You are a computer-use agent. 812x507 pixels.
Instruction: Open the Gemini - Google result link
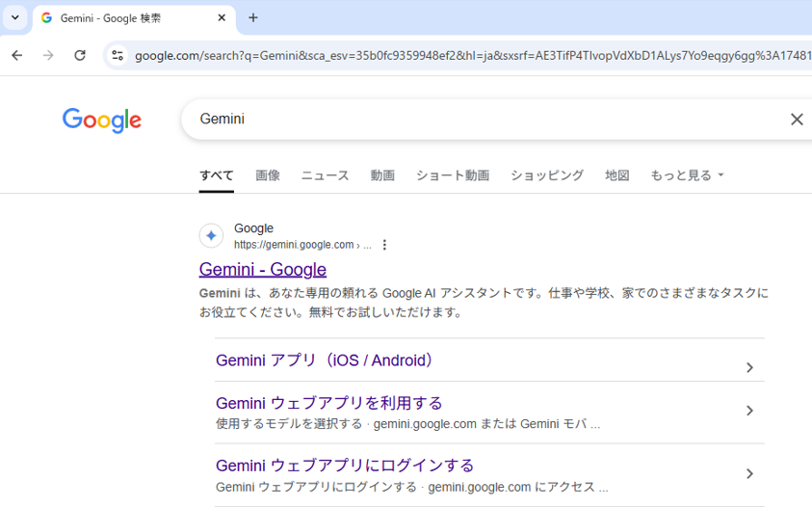tap(263, 269)
